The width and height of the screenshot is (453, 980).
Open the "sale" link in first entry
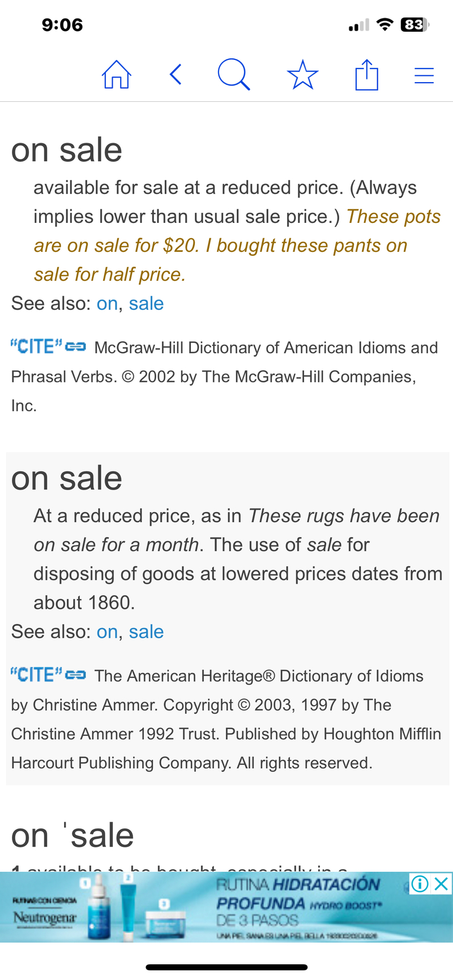point(146,303)
